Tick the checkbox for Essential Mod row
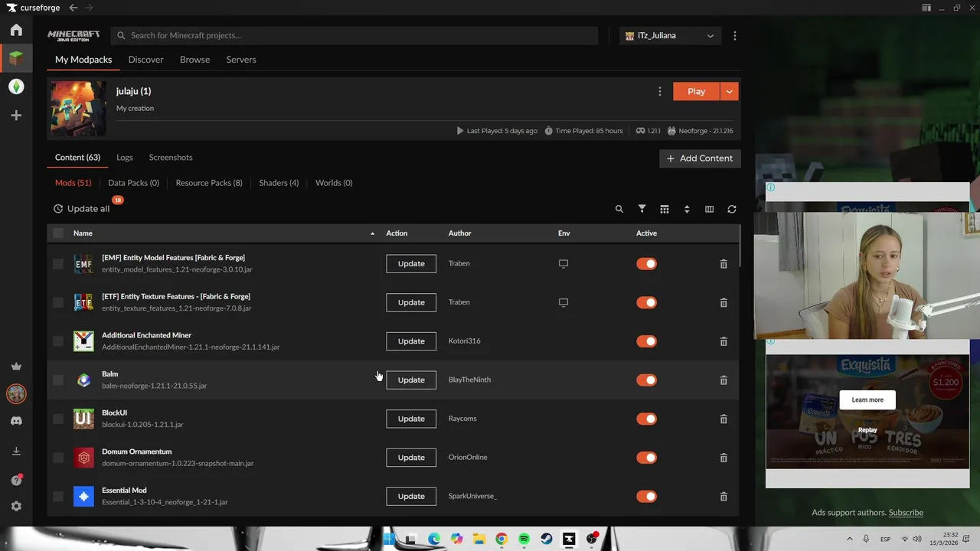Viewport: 980px width, 551px height. tap(58, 497)
